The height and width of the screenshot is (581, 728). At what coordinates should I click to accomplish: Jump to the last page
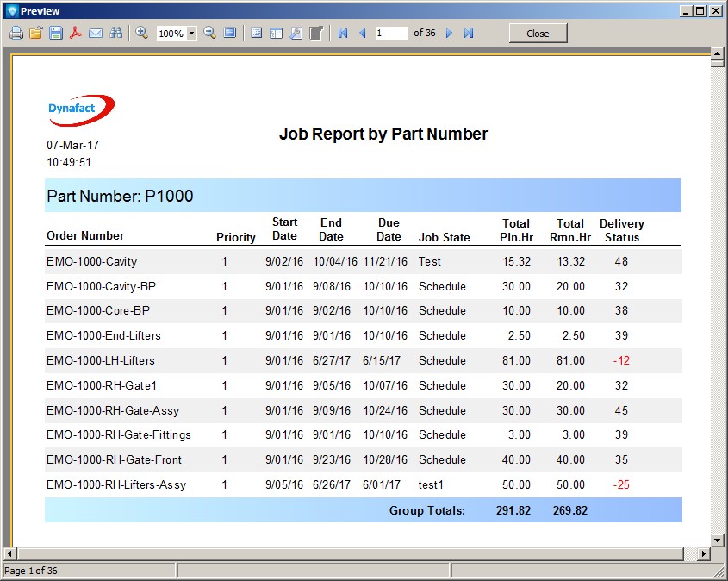coord(469,34)
